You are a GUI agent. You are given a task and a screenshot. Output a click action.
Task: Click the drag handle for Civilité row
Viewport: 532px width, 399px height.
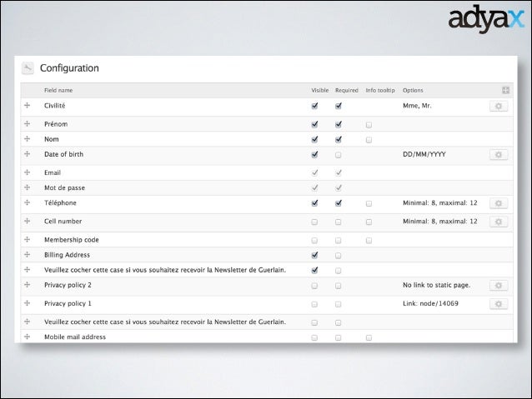pos(27,106)
